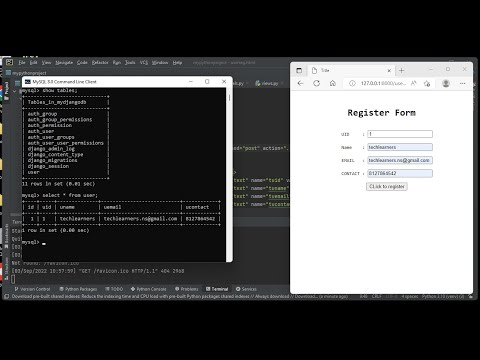Open the File menu in PyCharm
The width and height of the screenshot is (480, 360).
[22, 62]
